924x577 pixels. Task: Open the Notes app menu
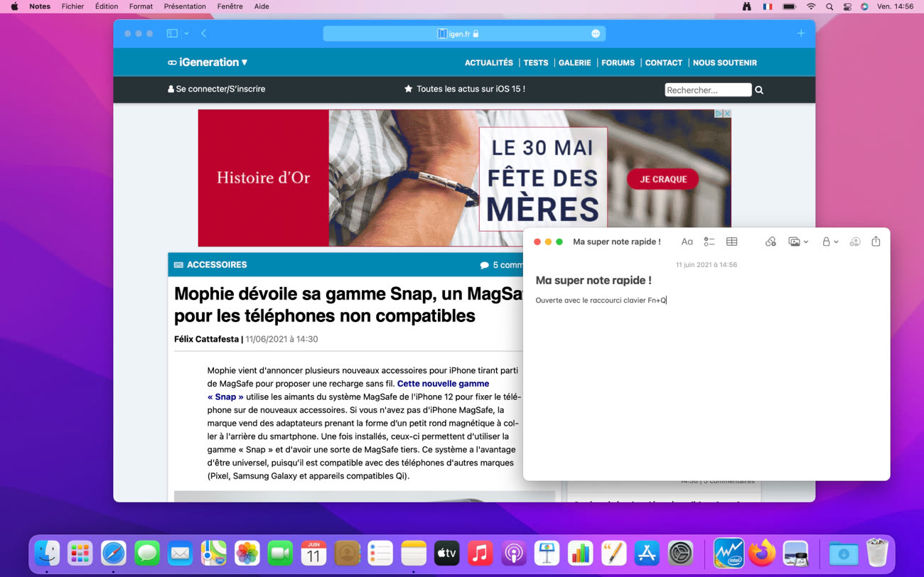40,6
